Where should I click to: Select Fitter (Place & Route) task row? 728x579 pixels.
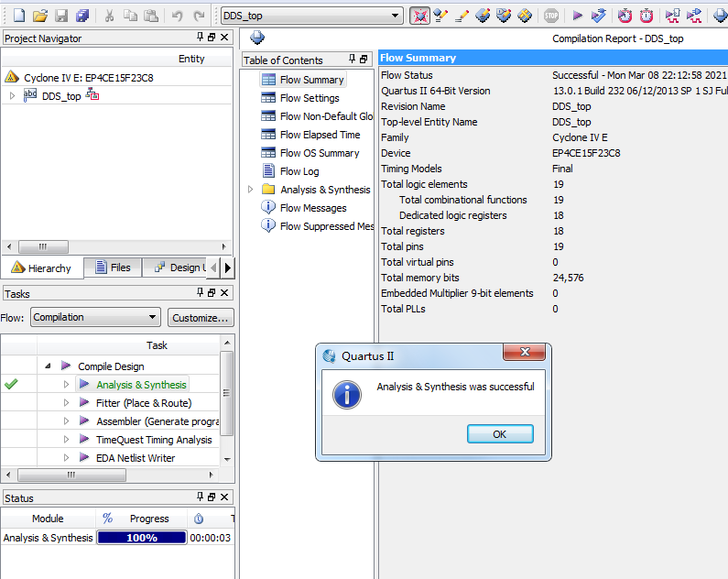click(x=144, y=402)
